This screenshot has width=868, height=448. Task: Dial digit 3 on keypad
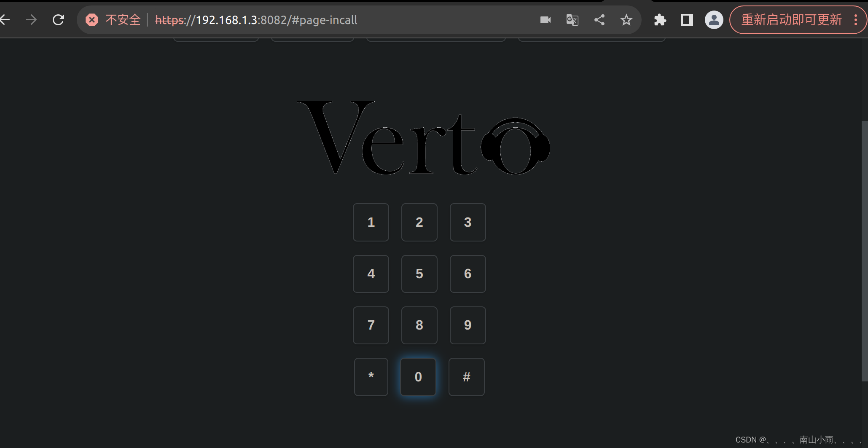coord(468,223)
